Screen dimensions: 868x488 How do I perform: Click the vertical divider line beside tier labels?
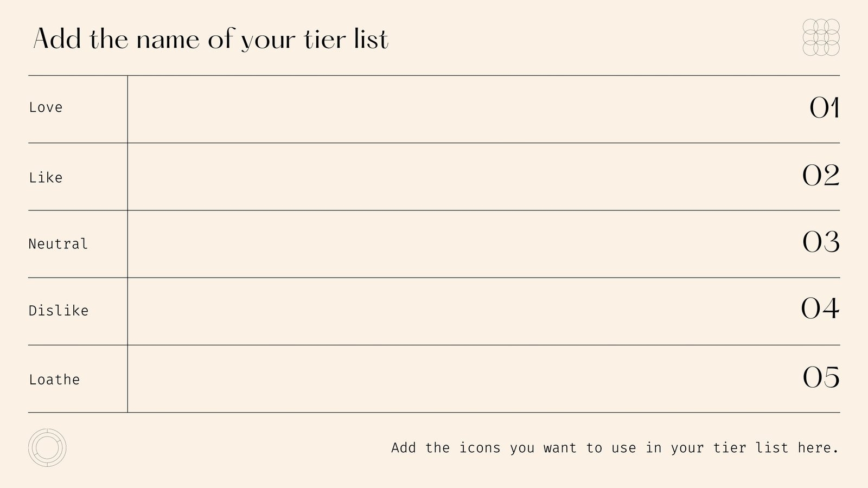point(127,244)
